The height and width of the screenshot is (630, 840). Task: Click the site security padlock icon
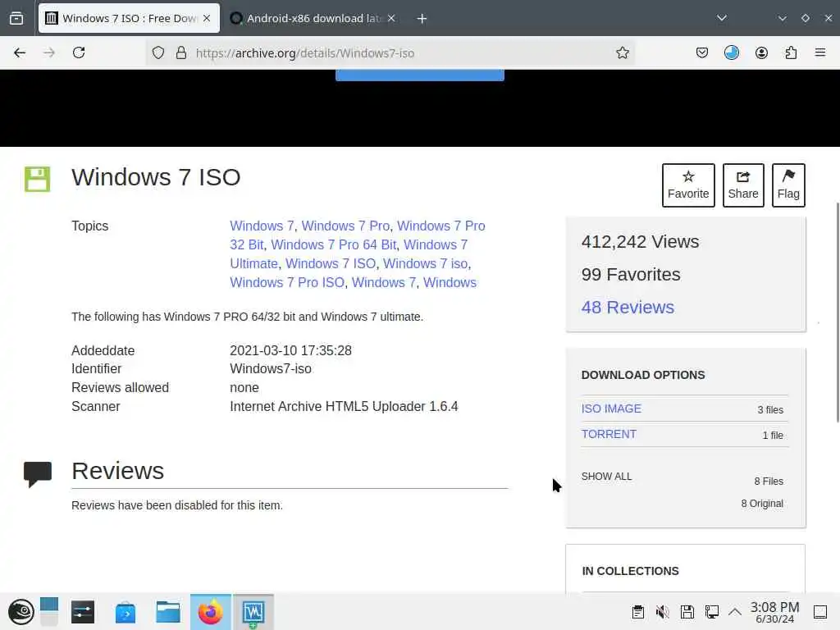[x=181, y=52]
